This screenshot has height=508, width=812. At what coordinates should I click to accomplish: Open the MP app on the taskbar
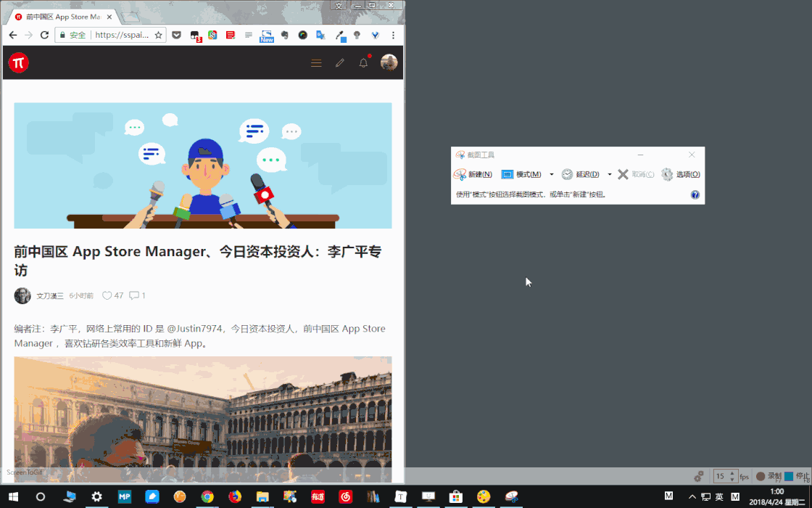tap(124, 496)
